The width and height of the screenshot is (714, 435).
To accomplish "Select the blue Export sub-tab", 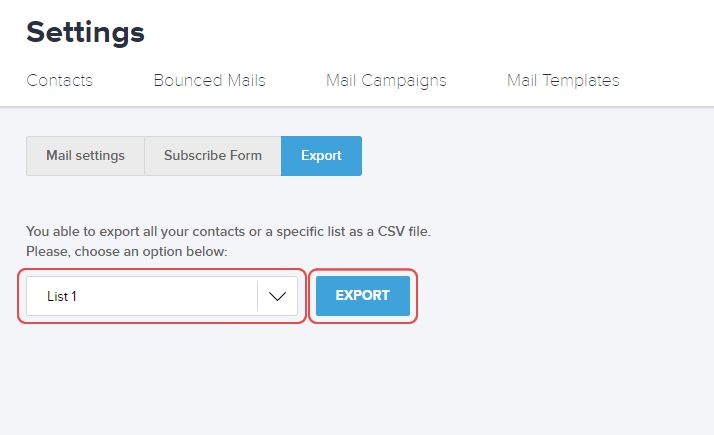I will [321, 156].
